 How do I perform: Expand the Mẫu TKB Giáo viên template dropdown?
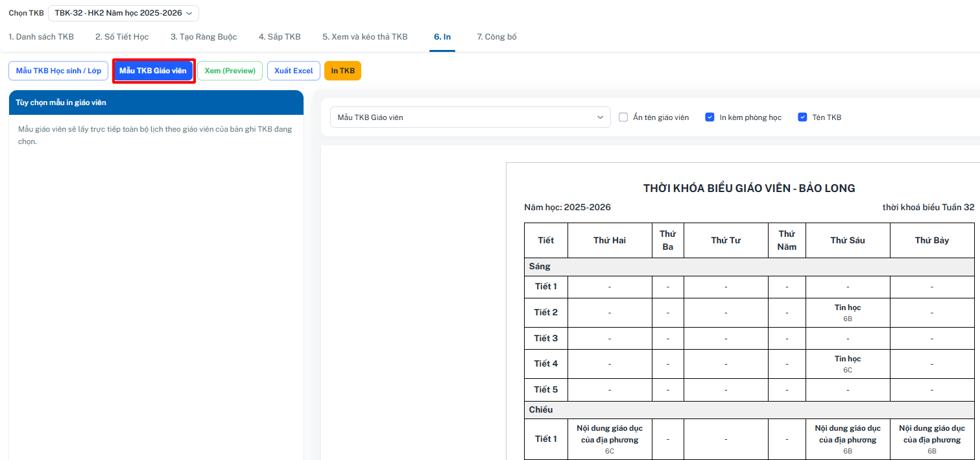(x=470, y=117)
